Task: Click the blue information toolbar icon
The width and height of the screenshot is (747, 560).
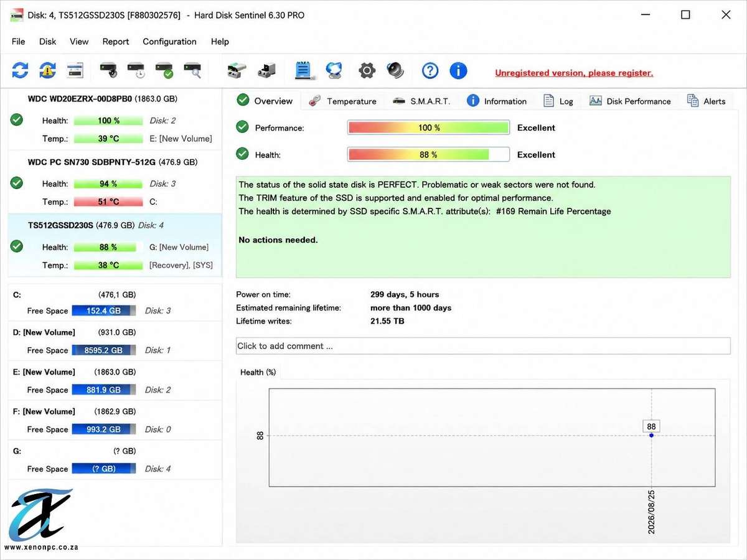Action: [x=458, y=70]
